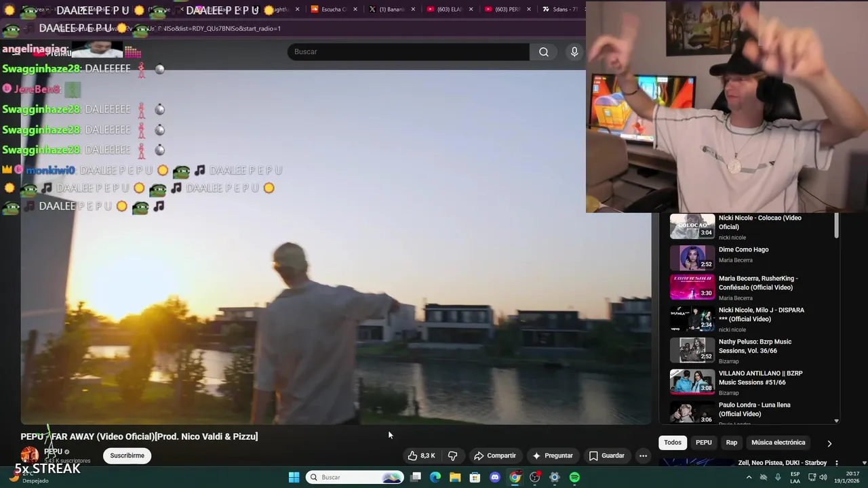Click the Preguntar button
This screenshot has width=868, height=488.
click(x=553, y=456)
